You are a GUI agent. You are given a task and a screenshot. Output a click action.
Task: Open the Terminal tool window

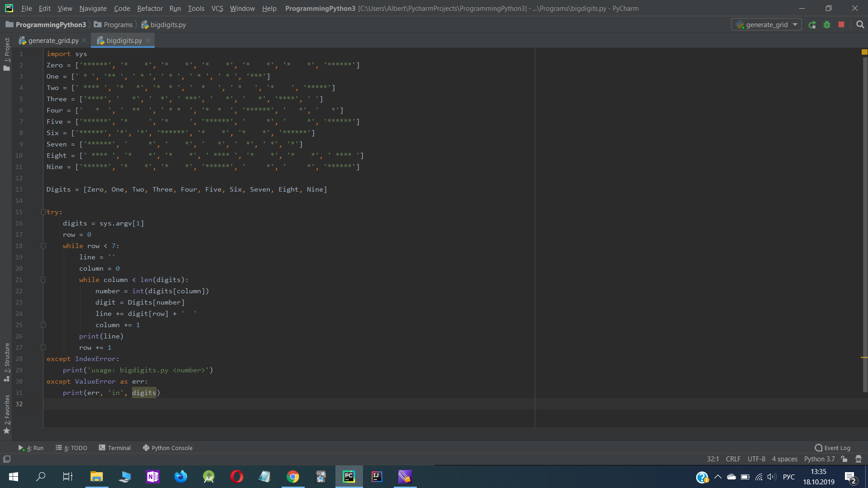[115, 448]
